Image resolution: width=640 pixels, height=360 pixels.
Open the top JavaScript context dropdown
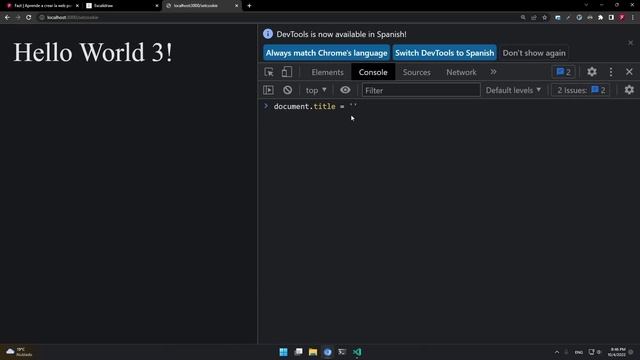coord(316,90)
